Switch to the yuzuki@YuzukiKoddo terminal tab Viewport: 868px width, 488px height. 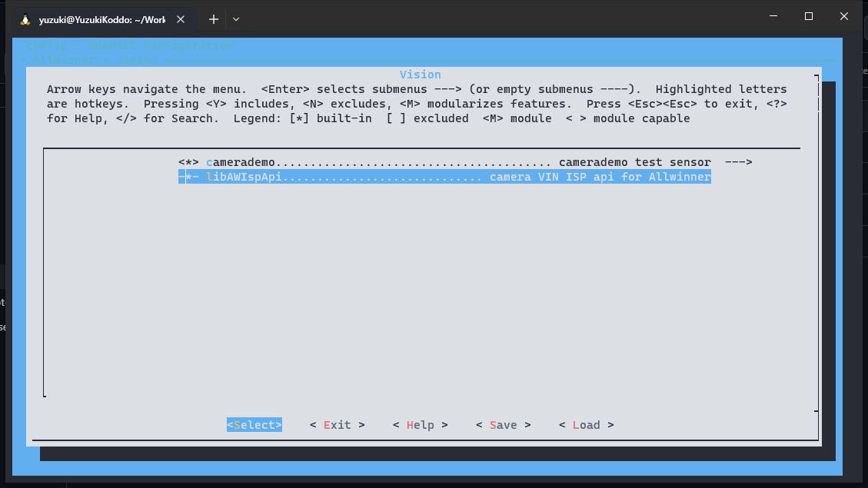point(101,20)
